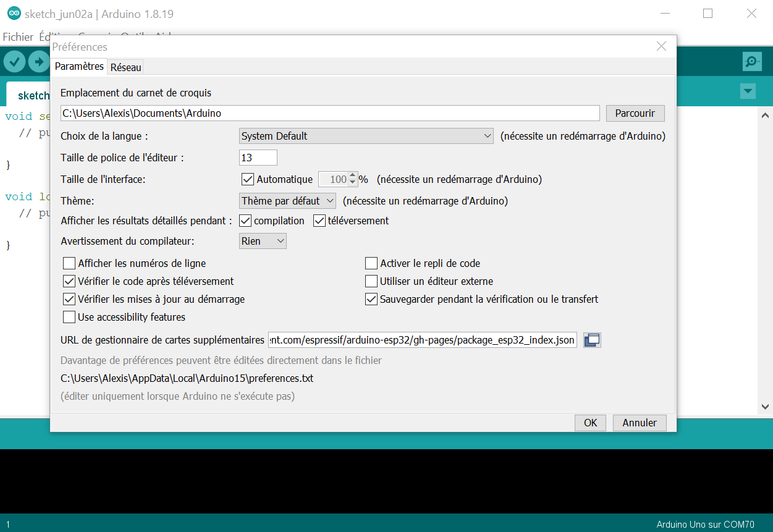
Task: Click the label Taille de police de l'éditeur
Action: 122,158
